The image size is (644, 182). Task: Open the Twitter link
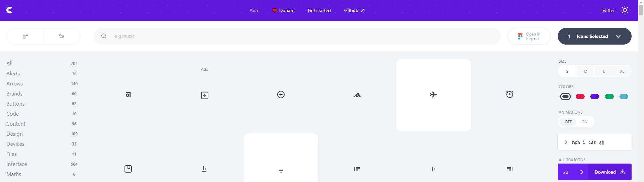tap(608, 10)
